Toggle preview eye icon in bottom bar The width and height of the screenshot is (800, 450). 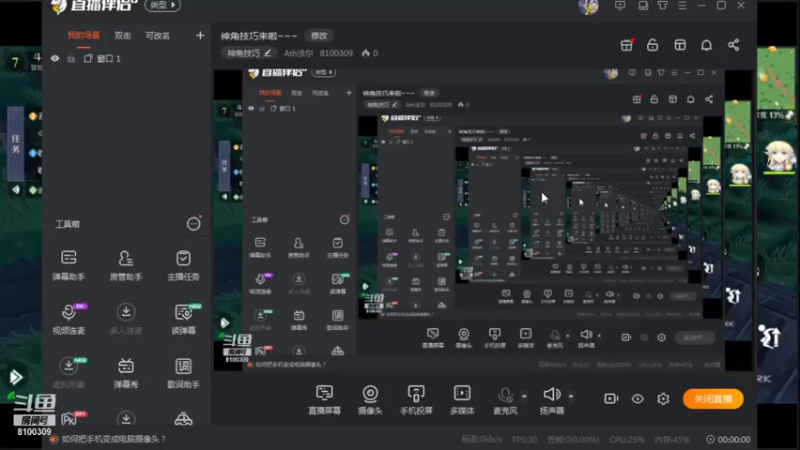638,398
